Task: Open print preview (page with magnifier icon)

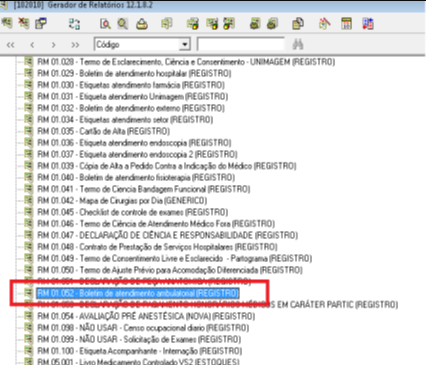Action: (105, 24)
